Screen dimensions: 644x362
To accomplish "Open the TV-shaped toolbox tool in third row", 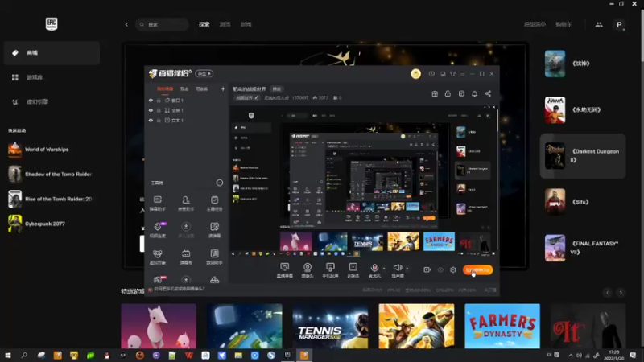I will pyautogui.click(x=186, y=257).
